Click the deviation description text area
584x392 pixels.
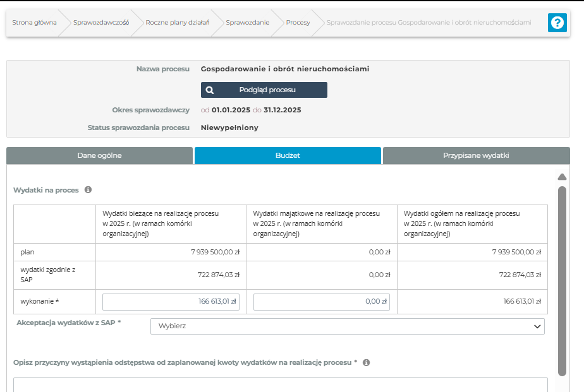click(280, 384)
